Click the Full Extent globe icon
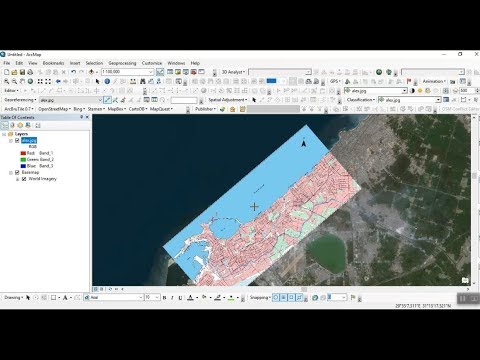The image size is (480, 360). (30, 81)
